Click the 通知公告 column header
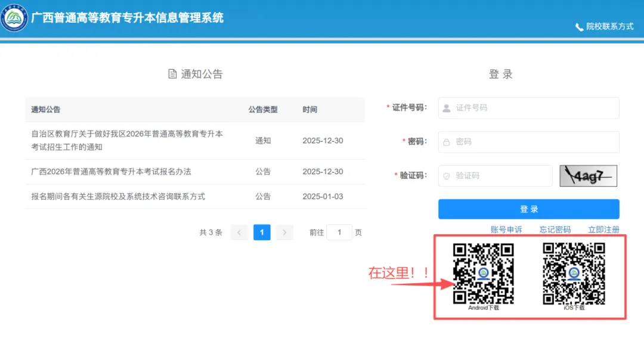 coord(45,110)
